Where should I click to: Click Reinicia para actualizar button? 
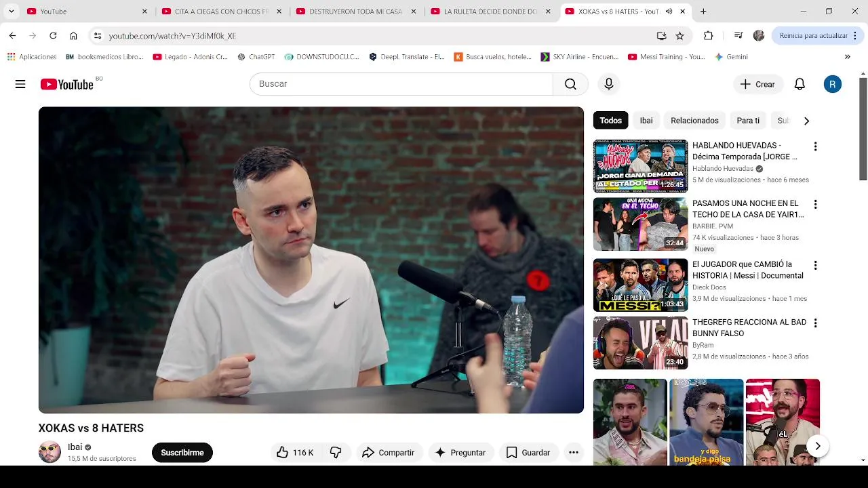click(813, 36)
